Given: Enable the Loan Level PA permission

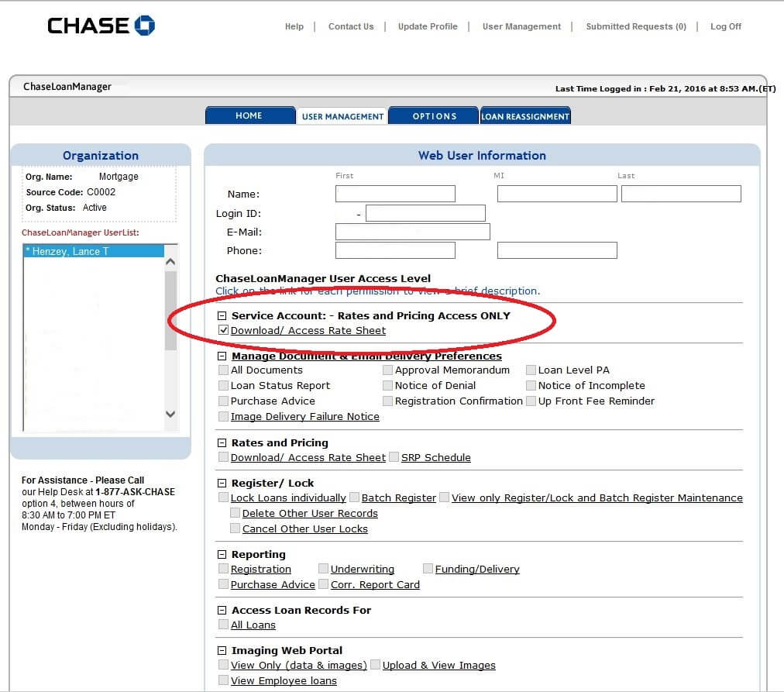Looking at the screenshot, I should [531, 370].
